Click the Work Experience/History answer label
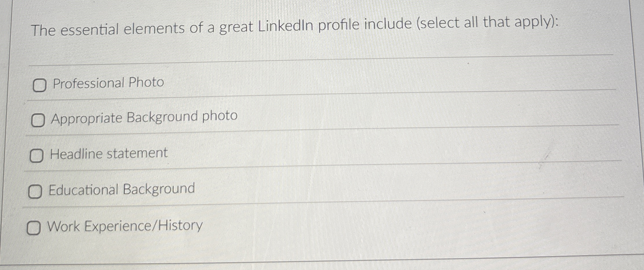644x270 pixels. pos(125,226)
